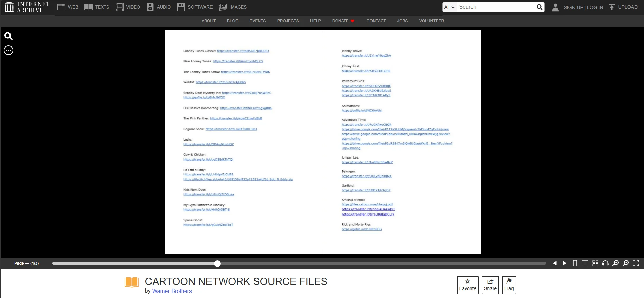
Task: Click the Internet Archive logo
Action: pyautogui.click(x=27, y=7)
